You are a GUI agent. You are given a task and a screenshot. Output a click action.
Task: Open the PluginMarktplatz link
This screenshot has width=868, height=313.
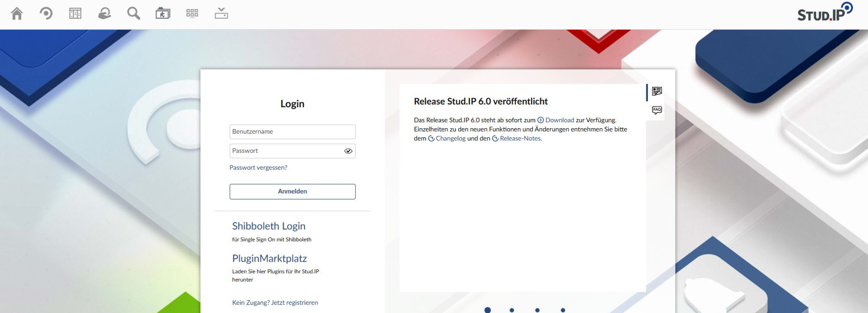pos(269,258)
